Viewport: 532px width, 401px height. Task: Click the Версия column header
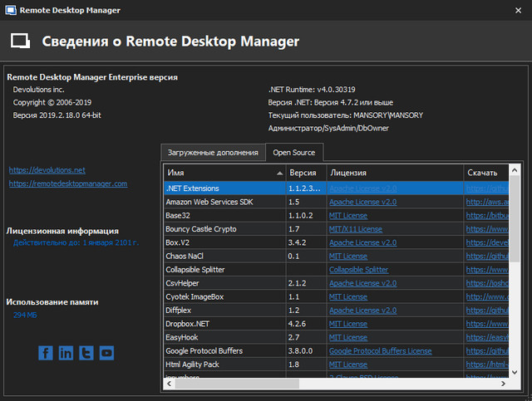point(303,173)
